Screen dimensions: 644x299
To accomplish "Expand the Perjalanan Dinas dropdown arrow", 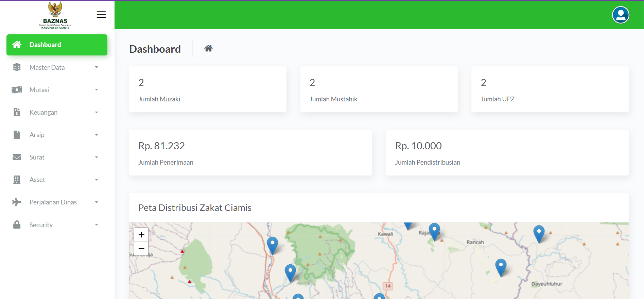I will pos(97,202).
